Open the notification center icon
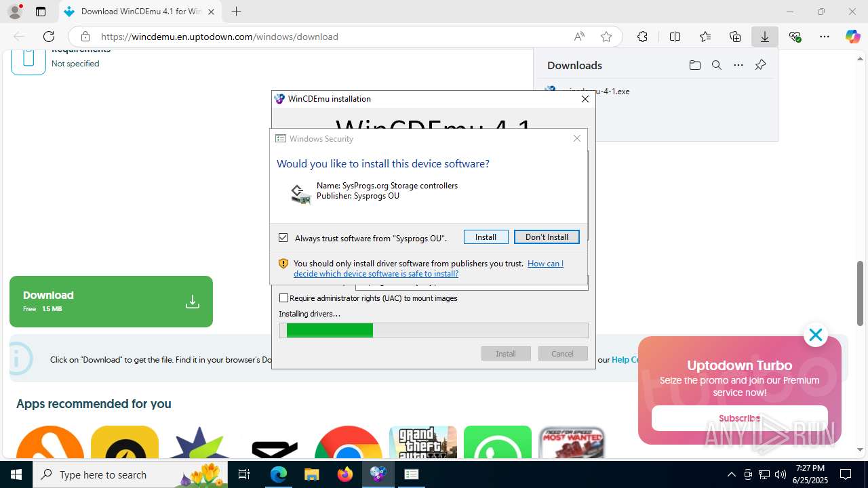 click(846, 474)
